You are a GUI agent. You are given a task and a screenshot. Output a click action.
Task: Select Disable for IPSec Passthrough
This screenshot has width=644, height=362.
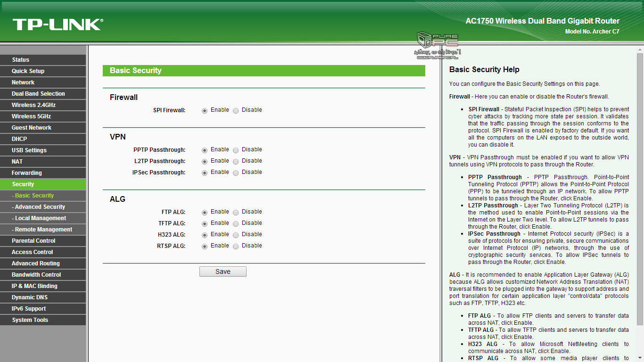pos(236,173)
